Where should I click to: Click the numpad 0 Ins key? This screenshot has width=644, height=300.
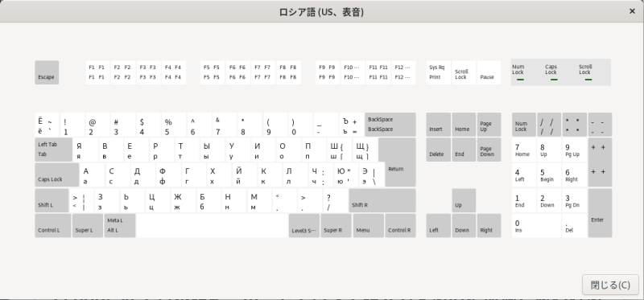point(537,226)
